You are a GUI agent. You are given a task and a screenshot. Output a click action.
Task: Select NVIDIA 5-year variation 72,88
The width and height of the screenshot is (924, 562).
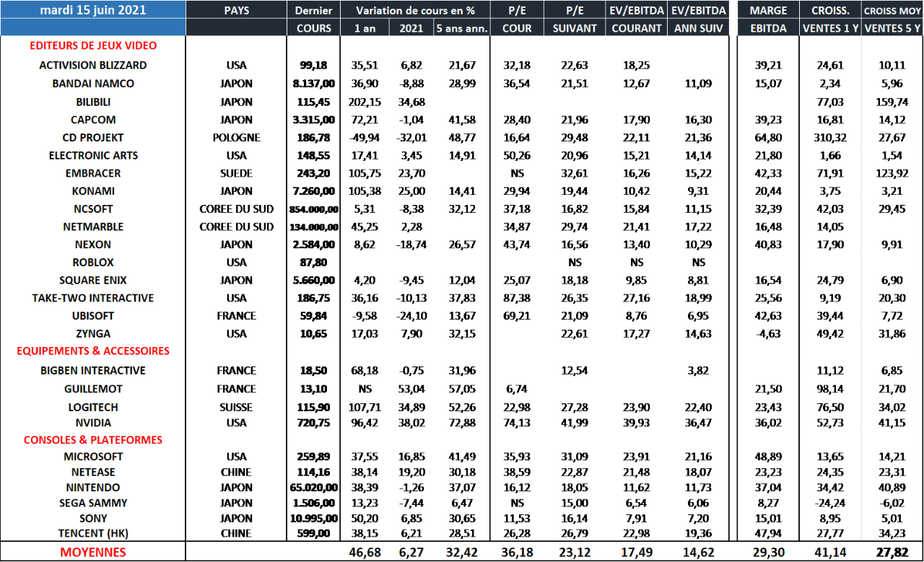[x=461, y=423]
